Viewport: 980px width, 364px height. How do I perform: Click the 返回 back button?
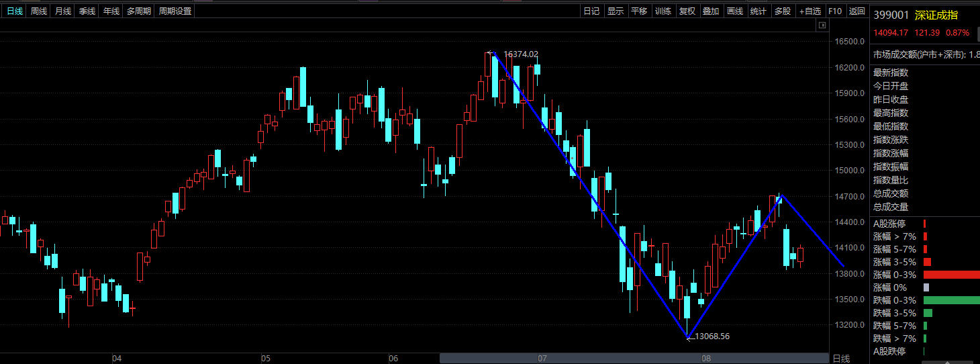857,11
